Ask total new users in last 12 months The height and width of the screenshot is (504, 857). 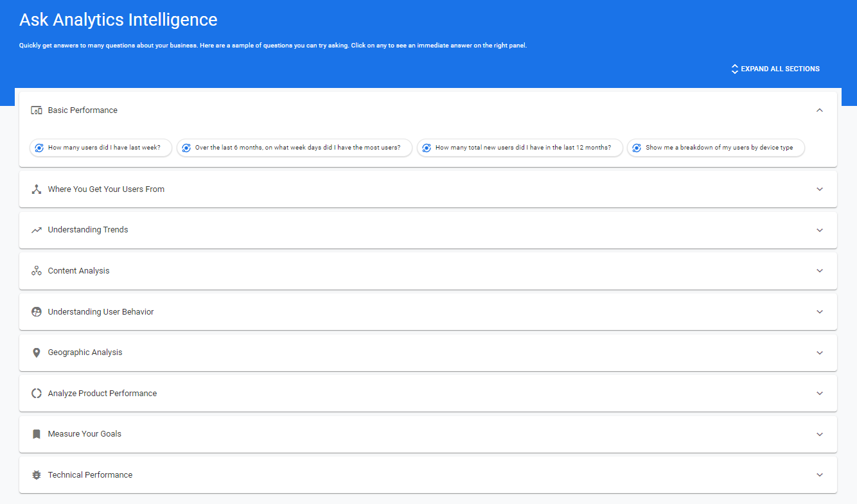pos(520,148)
